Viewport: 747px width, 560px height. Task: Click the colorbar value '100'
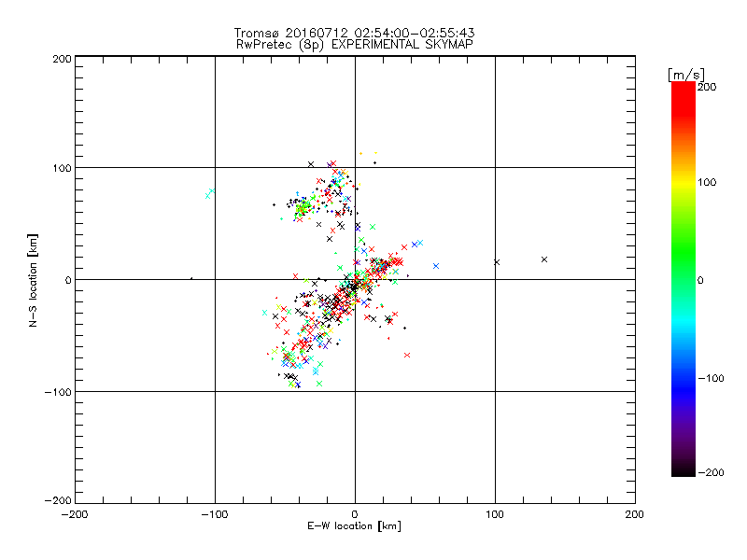point(707,182)
